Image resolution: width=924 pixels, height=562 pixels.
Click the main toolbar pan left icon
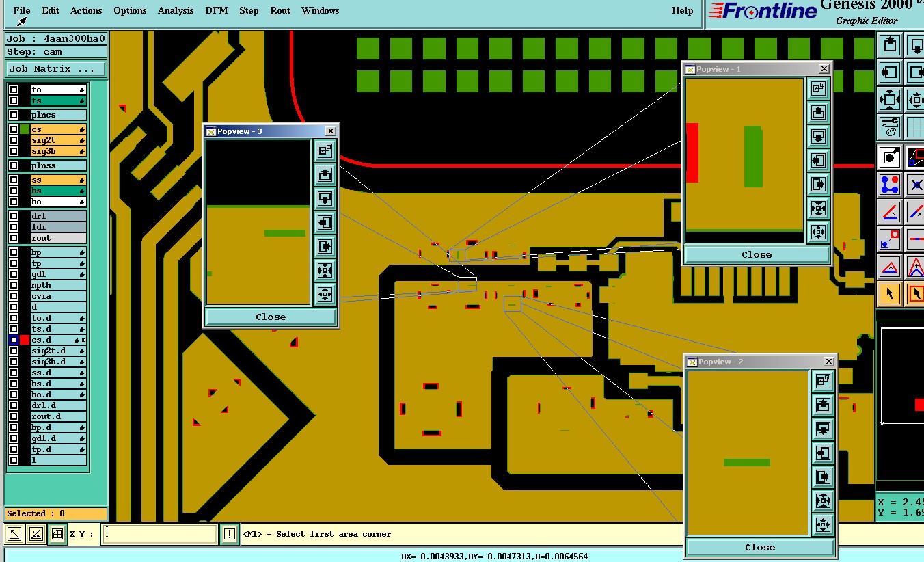(x=889, y=72)
